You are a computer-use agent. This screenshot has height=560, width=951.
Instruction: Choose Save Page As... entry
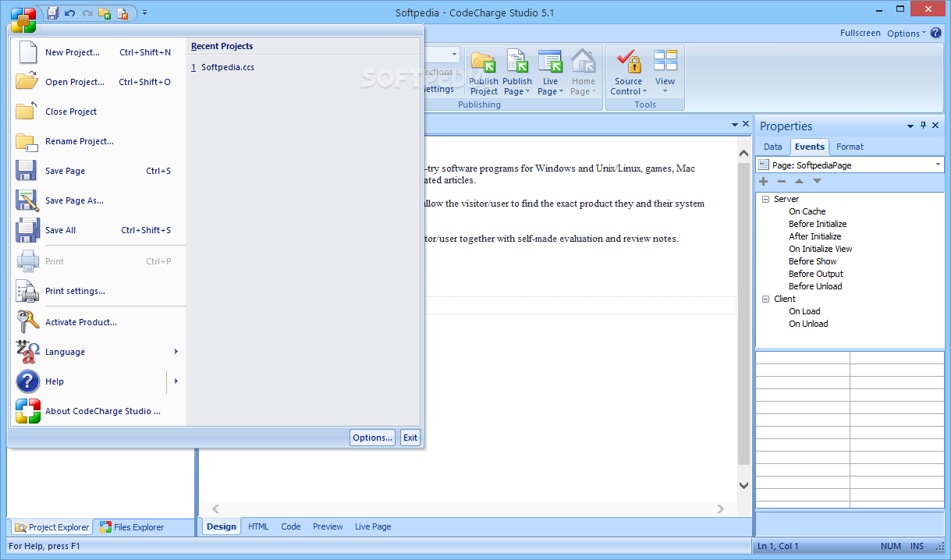click(98, 200)
